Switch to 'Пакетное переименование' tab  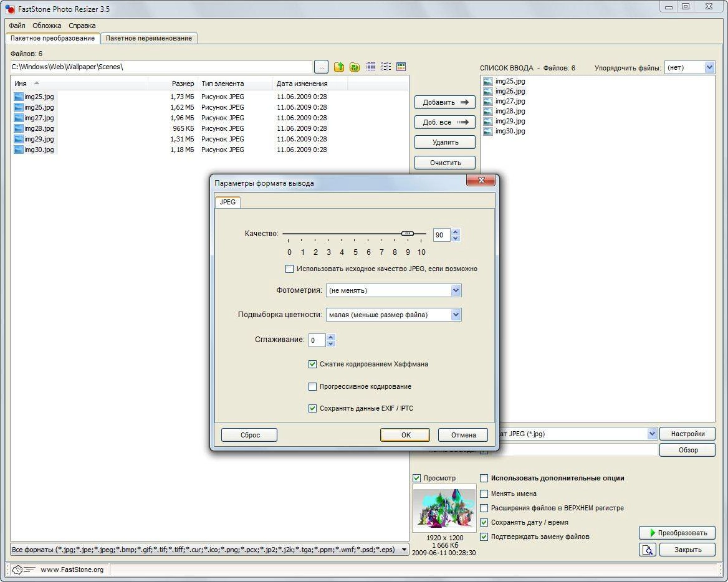tap(148, 38)
